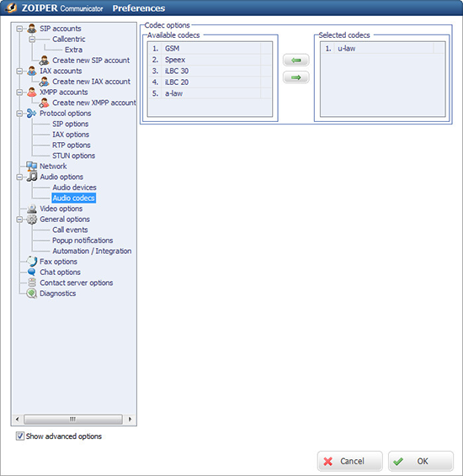Open Audio devices settings
Image resolution: width=463 pixels, height=476 pixels.
pyautogui.click(x=74, y=188)
